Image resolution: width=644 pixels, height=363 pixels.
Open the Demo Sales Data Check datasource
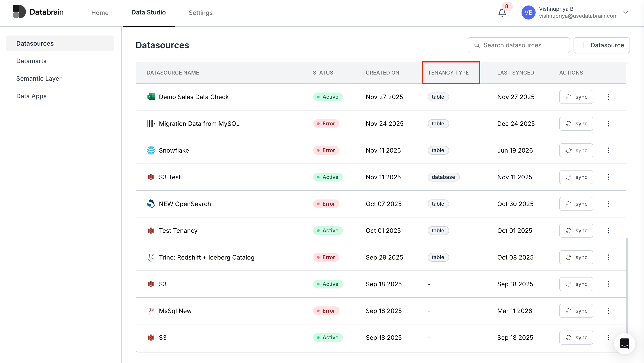[x=194, y=97]
